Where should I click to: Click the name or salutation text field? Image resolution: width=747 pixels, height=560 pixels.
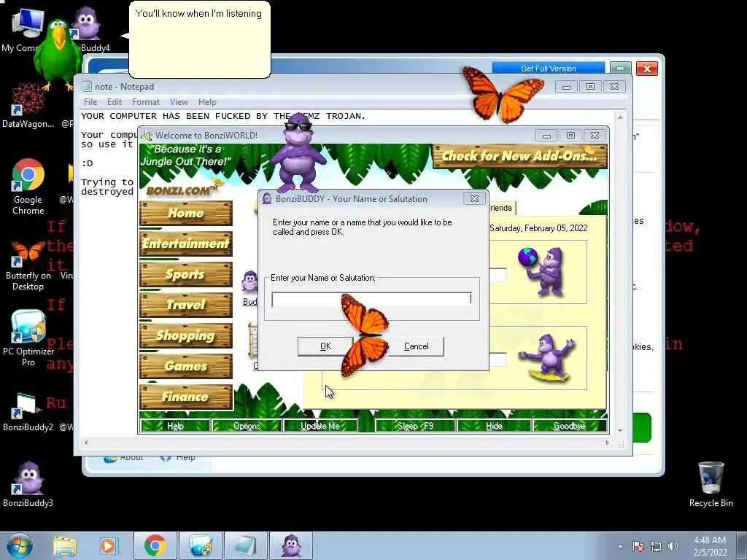371,300
